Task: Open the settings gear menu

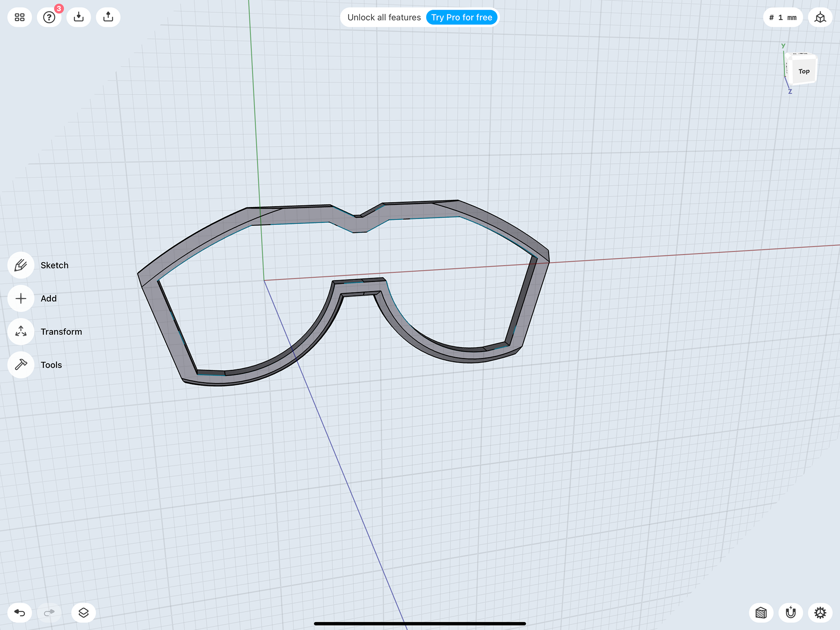Action: point(820,612)
